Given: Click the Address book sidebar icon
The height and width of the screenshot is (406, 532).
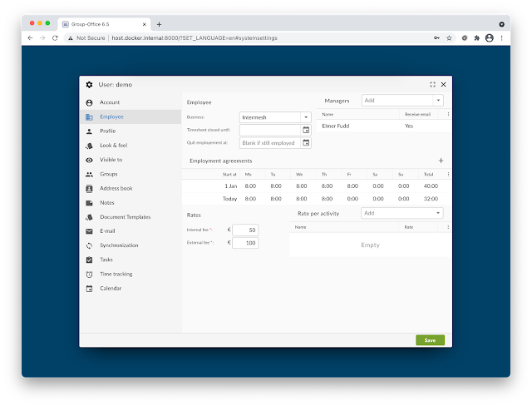Looking at the screenshot, I should point(89,188).
